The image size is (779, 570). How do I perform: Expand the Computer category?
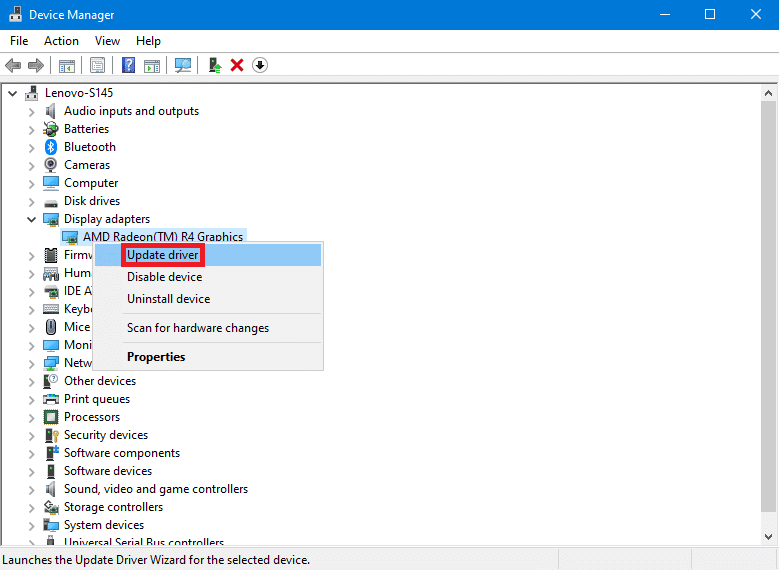[32, 184]
